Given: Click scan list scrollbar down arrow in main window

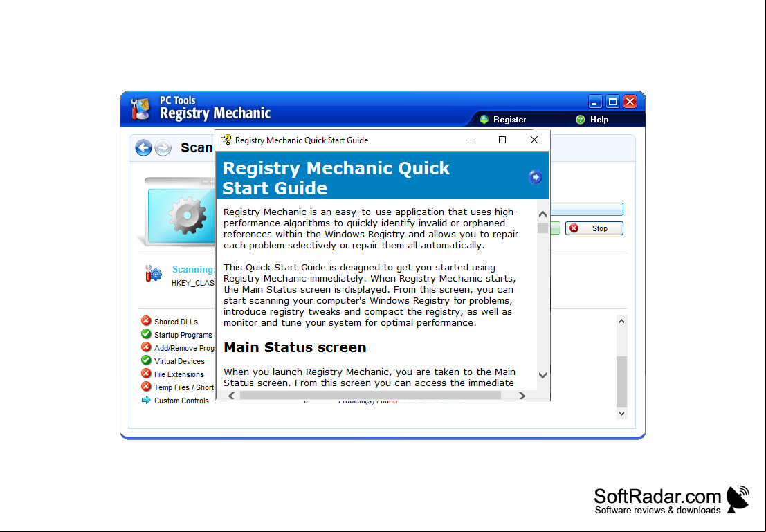Looking at the screenshot, I should click(x=621, y=413).
